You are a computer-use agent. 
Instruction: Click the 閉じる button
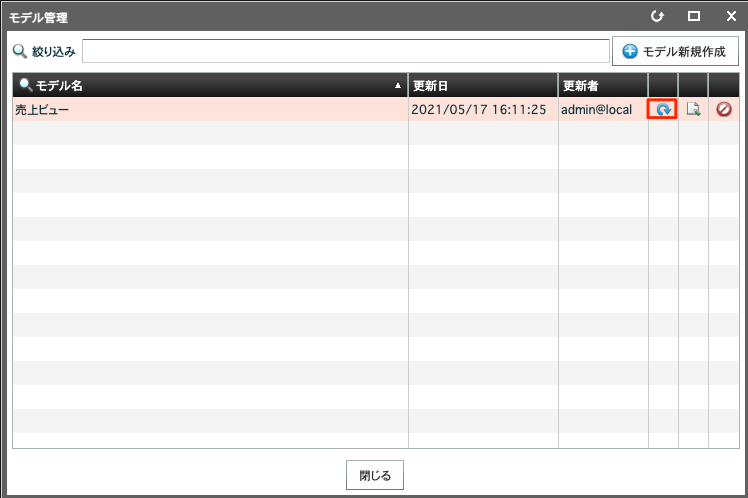click(375, 475)
